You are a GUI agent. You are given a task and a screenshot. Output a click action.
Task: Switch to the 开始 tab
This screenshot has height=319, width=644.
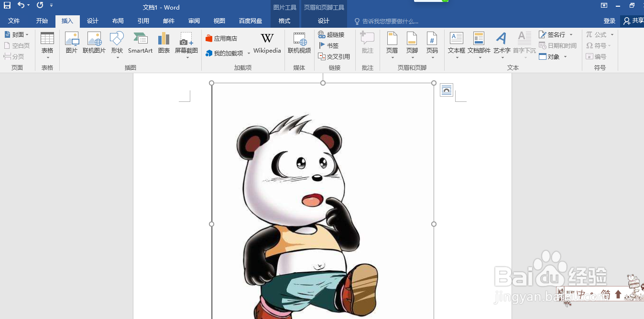coord(42,21)
